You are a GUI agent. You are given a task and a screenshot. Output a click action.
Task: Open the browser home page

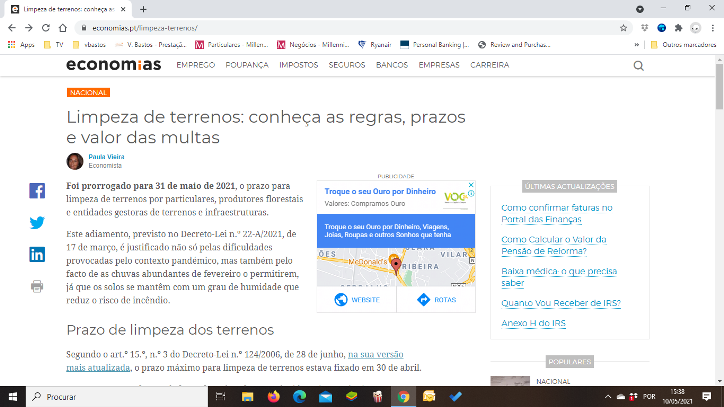pos(63,28)
